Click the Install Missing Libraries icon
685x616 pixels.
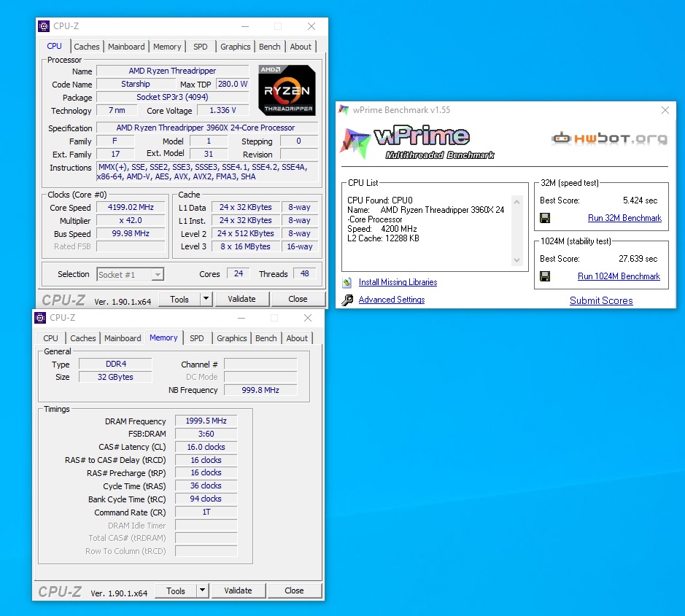click(x=347, y=282)
